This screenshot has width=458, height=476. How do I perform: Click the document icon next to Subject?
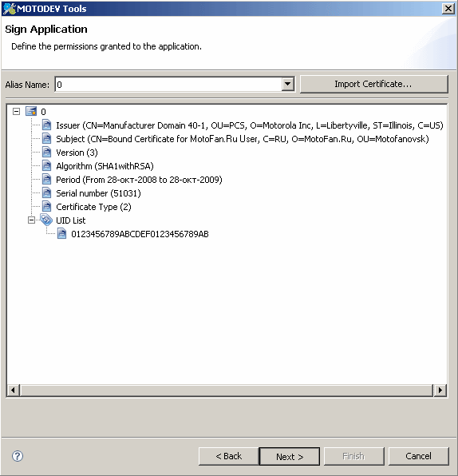46,138
